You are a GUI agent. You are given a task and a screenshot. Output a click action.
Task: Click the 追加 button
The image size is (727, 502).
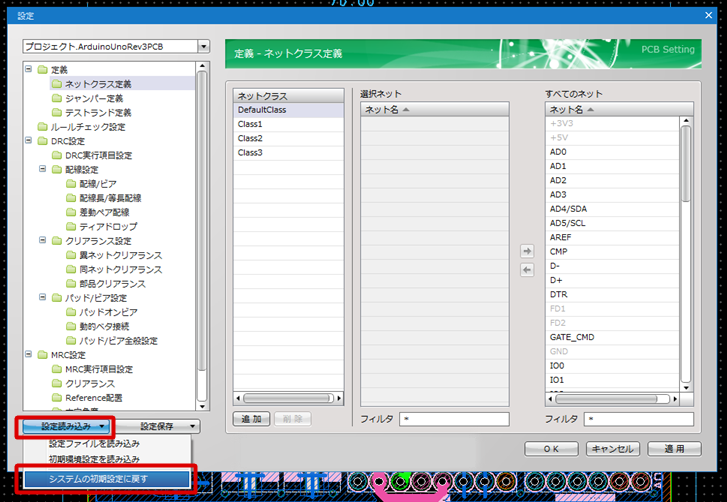(251, 419)
